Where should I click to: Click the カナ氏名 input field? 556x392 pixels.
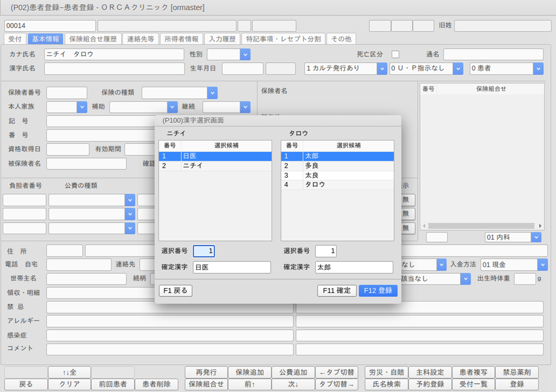[x=114, y=54]
